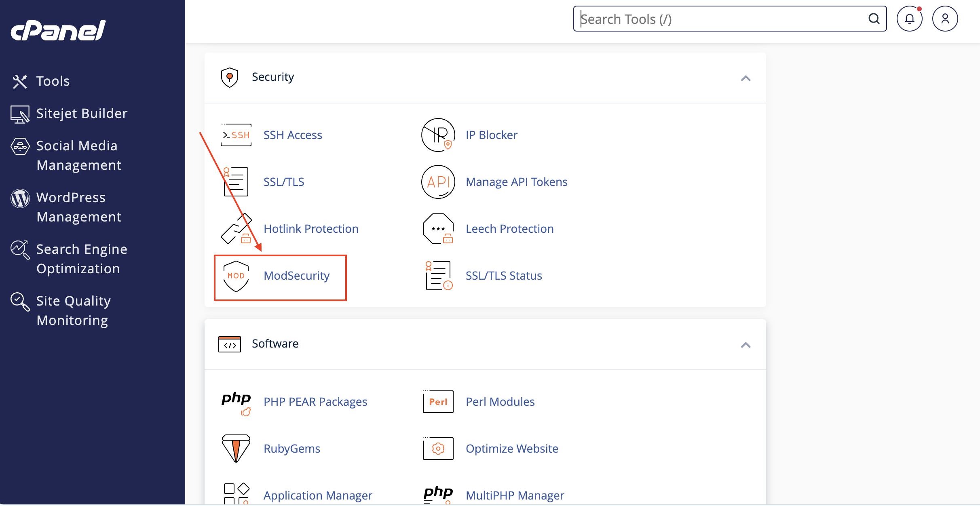This screenshot has height=506, width=980.
Task: Click the Perl Modules icon
Action: coord(438,402)
